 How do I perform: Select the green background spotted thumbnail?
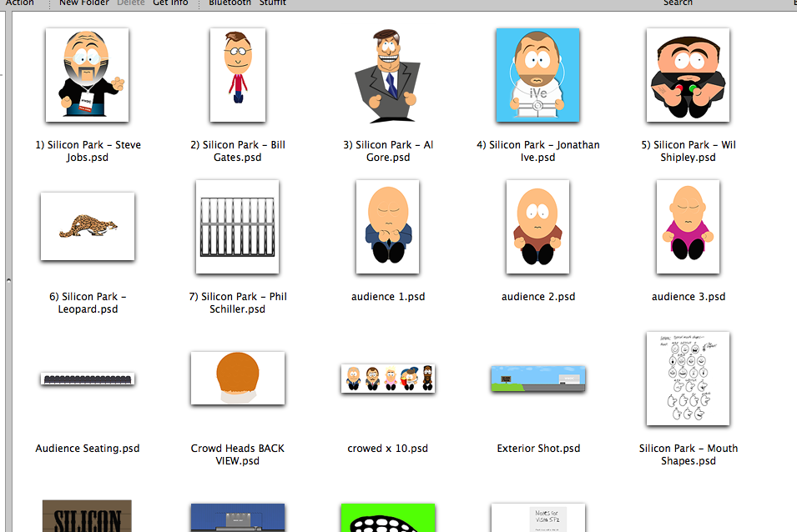pyautogui.click(x=388, y=518)
